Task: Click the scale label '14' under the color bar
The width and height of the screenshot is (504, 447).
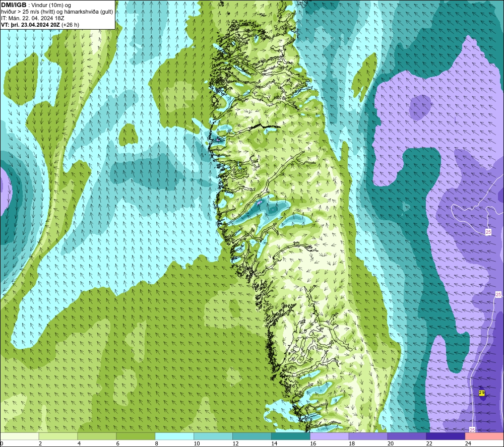Action: pos(274,443)
